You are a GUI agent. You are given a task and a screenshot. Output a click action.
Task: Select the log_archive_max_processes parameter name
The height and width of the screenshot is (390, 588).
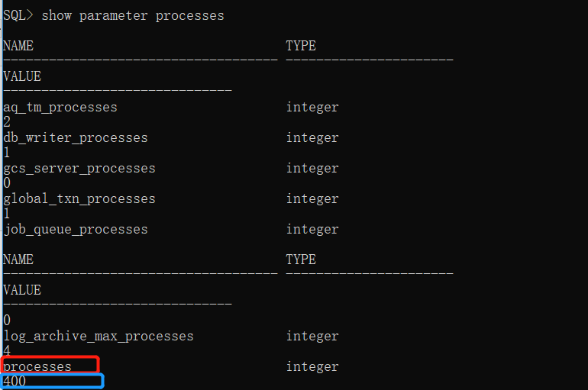(99, 337)
